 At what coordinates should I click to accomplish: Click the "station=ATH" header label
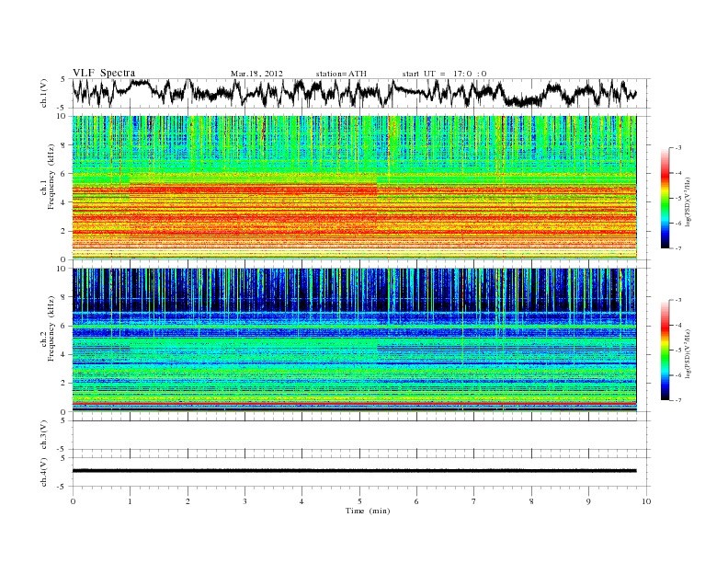click(x=341, y=74)
